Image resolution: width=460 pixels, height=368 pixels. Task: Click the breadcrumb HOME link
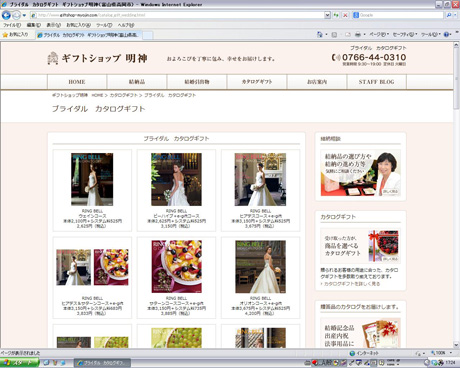click(x=97, y=95)
